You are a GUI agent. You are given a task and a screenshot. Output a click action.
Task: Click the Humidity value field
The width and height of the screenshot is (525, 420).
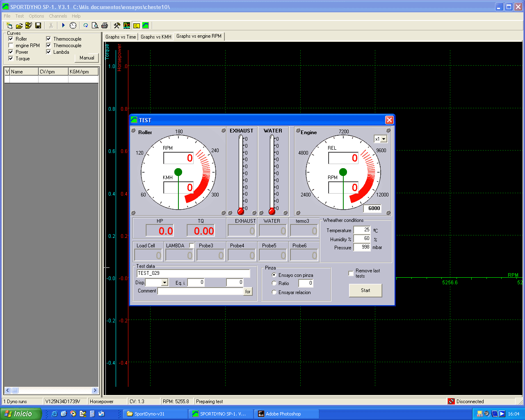point(362,239)
